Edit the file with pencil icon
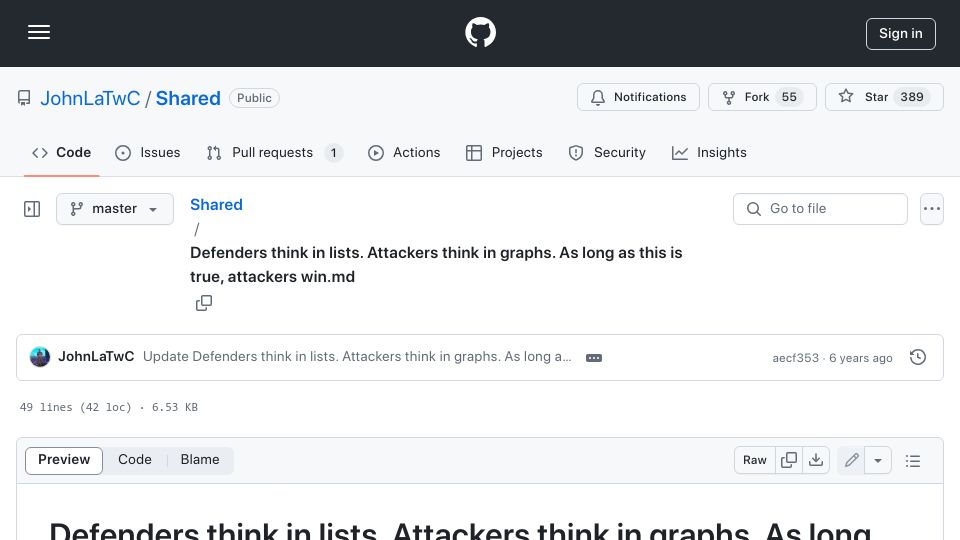960x540 pixels. 851,460
